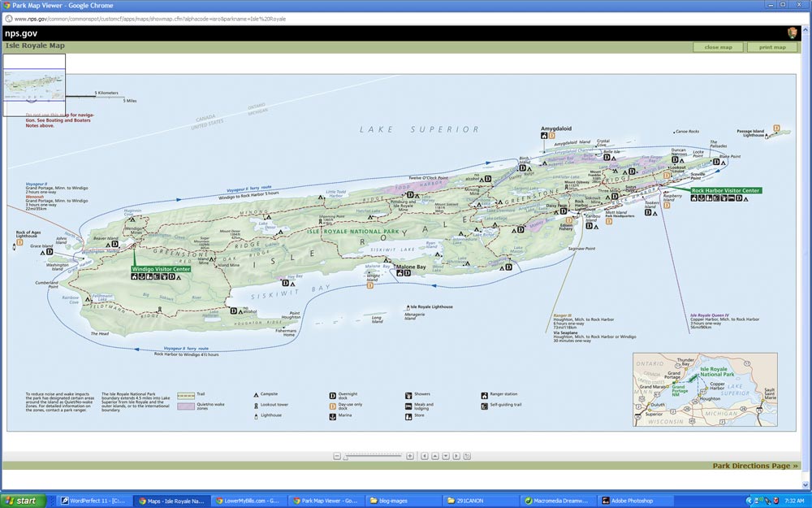Click the Amygdaloid label on map
The width and height of the screenshot is (812, 508).
tap(556, 128)
